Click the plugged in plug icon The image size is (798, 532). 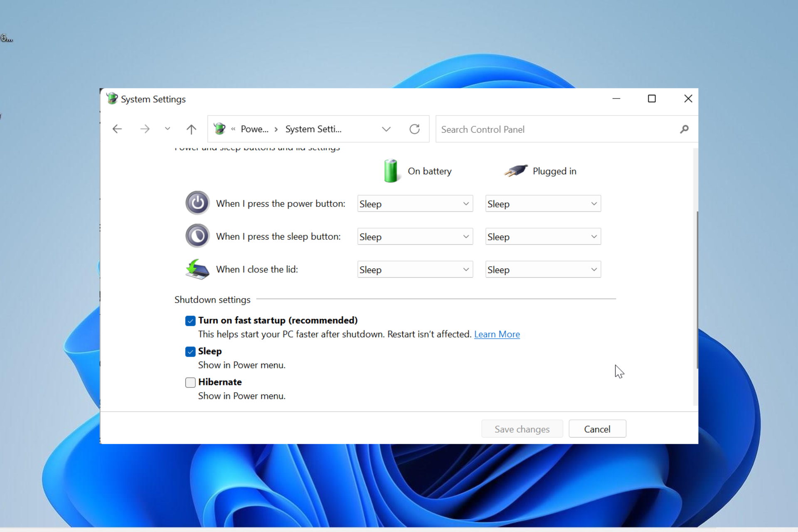coord(516,170)
